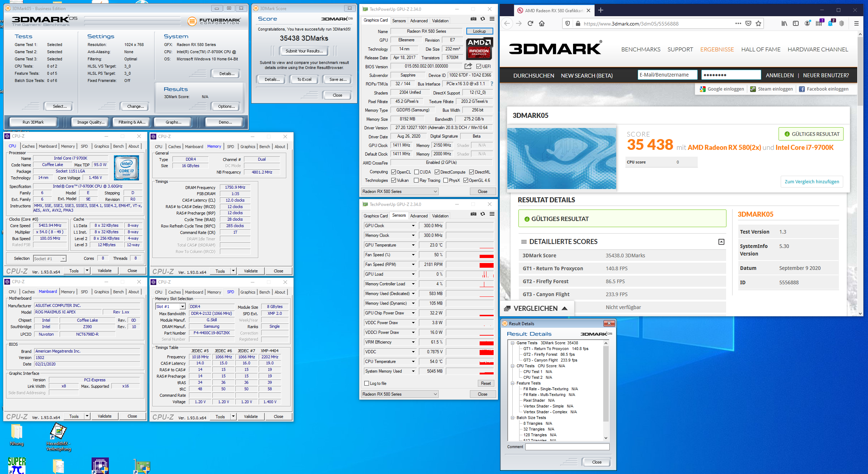Image resolution: width=868 pixels, height=474 pixels.
Task: Enable Log to file checkbox
Action: click(x=366, y=383)
